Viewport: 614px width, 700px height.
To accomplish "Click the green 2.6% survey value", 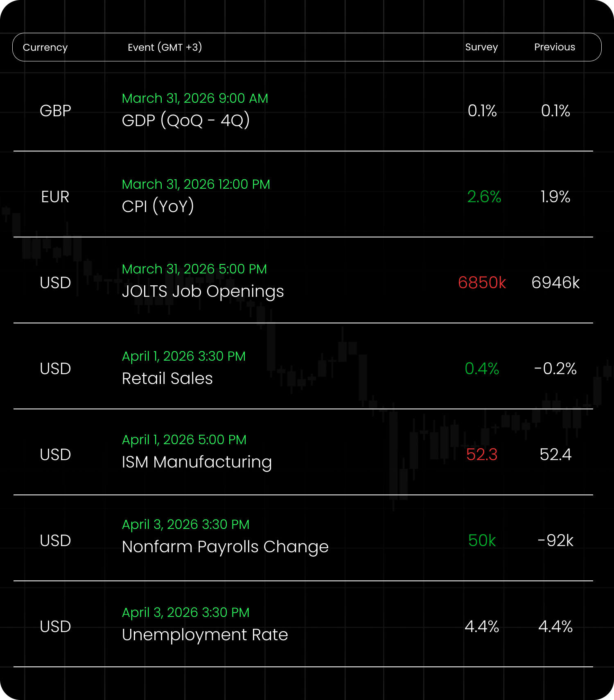I will tap(484, 197).
